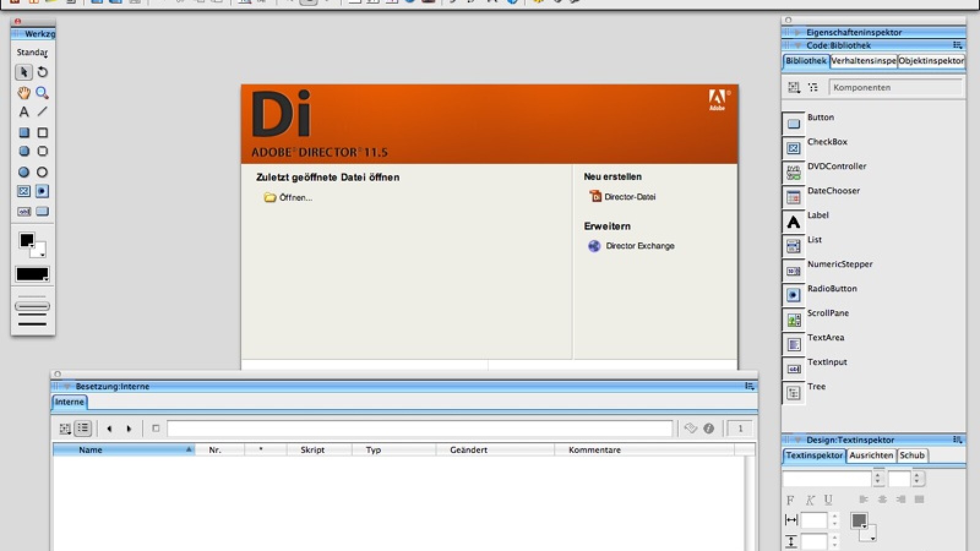The width and height of the screenshot is (980, 551).
Task: Select the checkbox tool in tool palette
Action: (x=23, y=191)
